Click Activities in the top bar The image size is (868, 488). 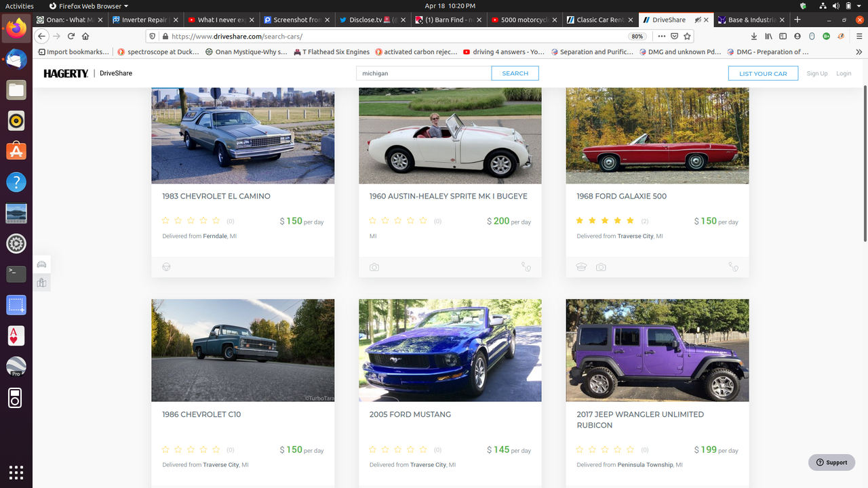click(19, 5)
